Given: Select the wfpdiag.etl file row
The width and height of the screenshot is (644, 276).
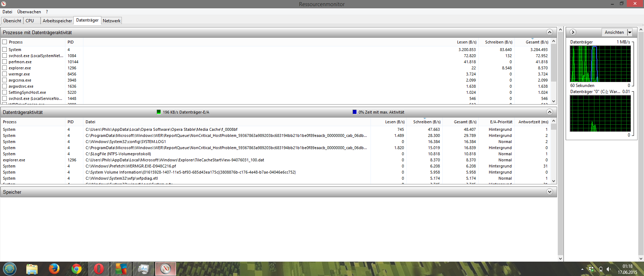Looking at the screenshot, I should point(276,178).
